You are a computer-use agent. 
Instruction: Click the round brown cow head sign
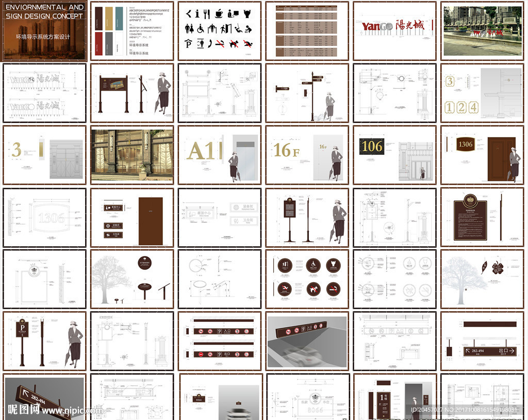[334, 266]
